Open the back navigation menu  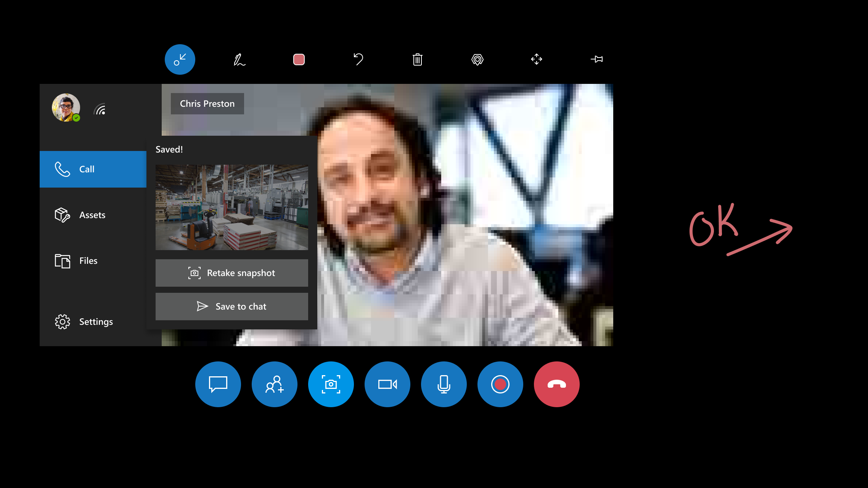[180, 59]
